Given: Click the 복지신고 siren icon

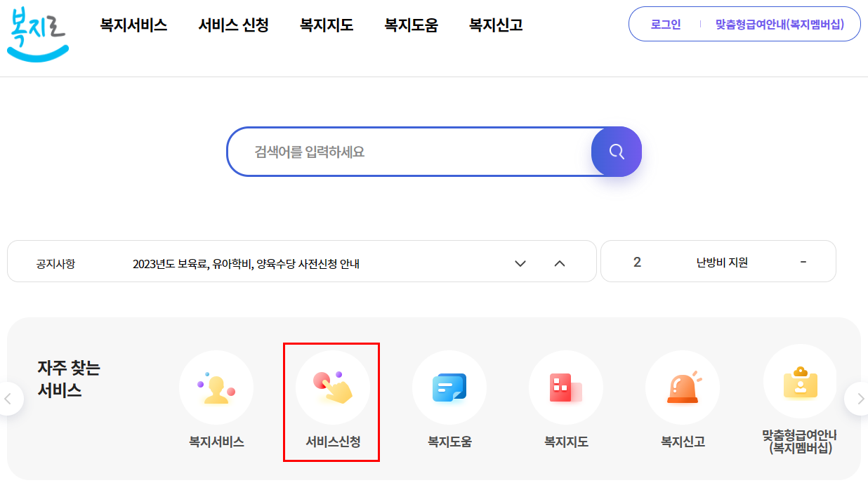Looking at the screenshot, I should 683,387.
